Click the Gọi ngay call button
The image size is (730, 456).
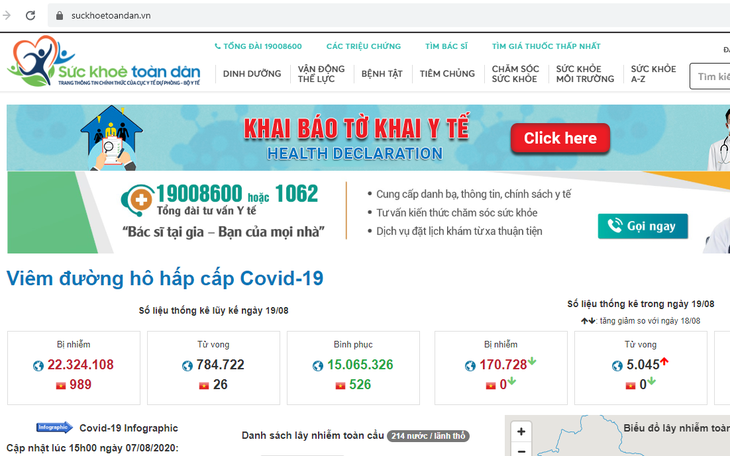[x=642, y=226]
